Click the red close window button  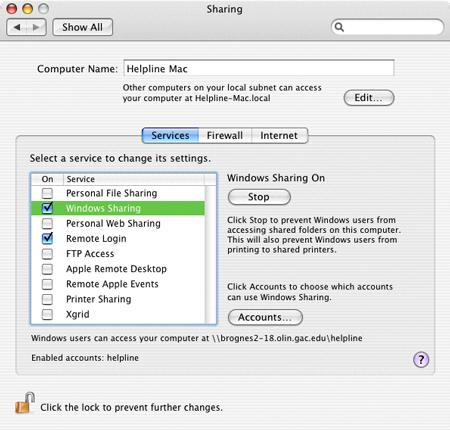tap(12, 9)
